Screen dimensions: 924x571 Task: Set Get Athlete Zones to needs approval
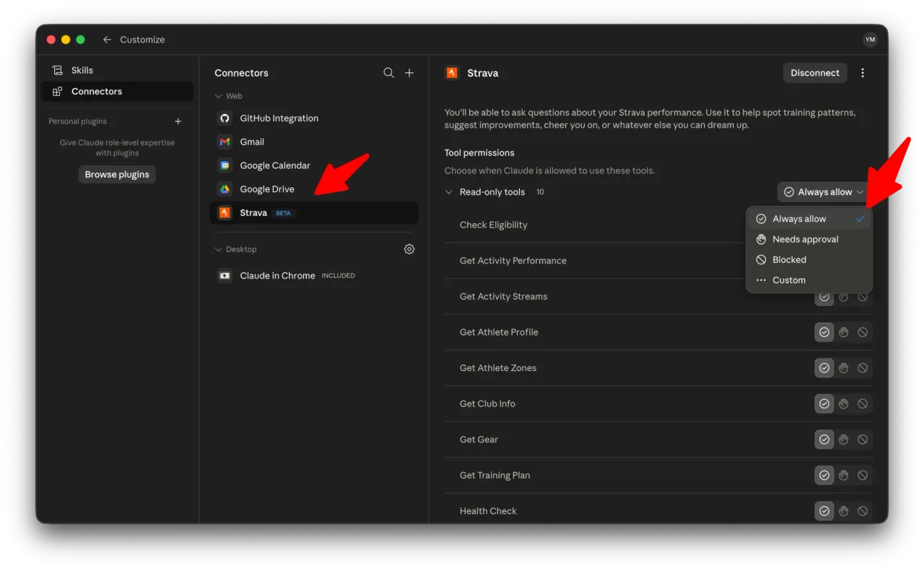[x=844, y=368]
